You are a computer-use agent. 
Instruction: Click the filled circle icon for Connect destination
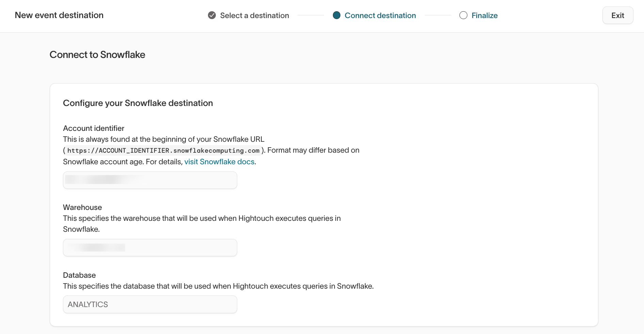tap(337, 15)
